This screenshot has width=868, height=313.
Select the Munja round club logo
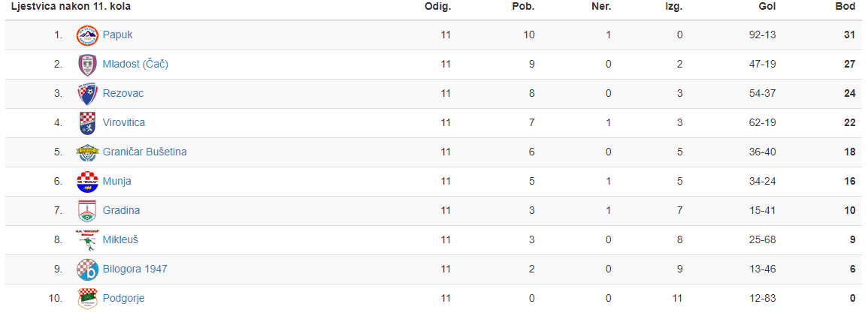click(x=87, y=182)
